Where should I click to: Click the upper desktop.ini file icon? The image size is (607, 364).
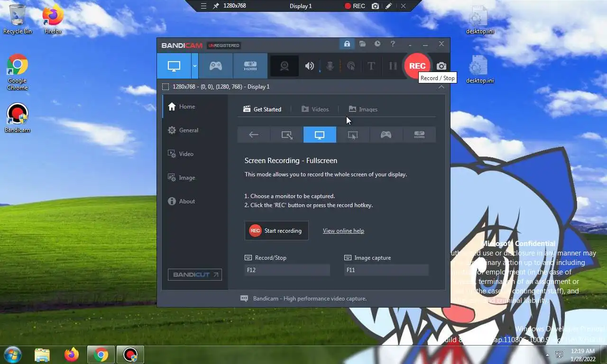[479, 19]
